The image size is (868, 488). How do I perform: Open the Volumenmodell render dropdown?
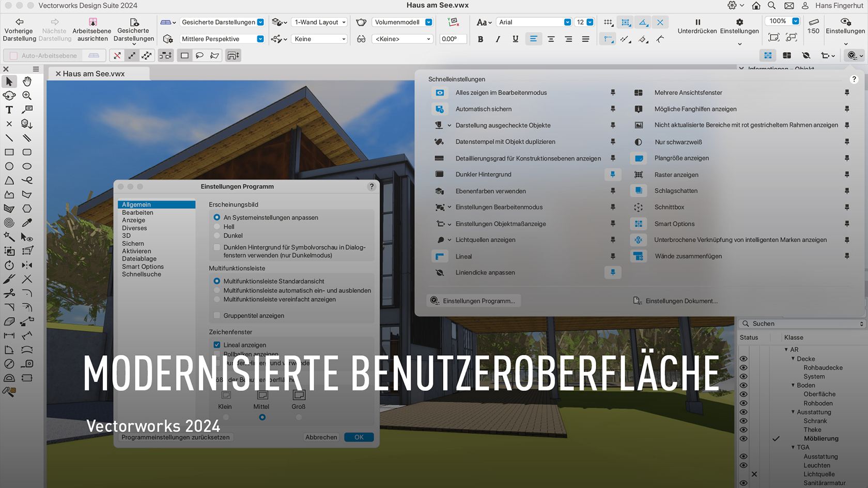[x=402, y=22]
